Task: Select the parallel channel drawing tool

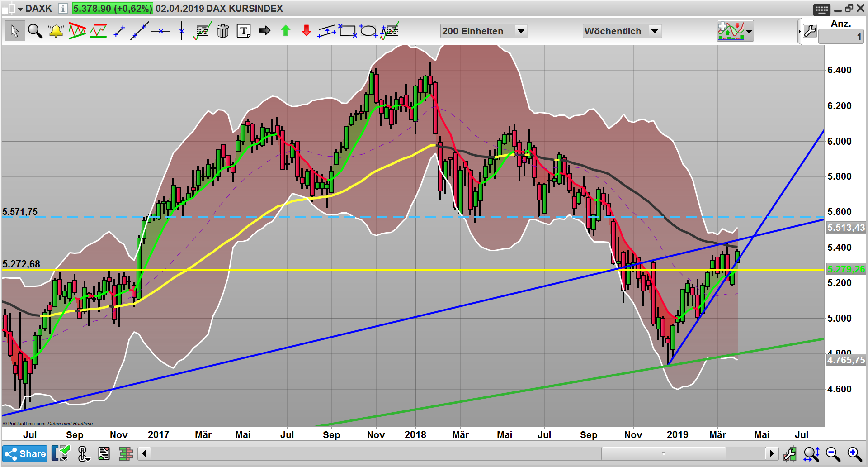Action: (327, 31)
